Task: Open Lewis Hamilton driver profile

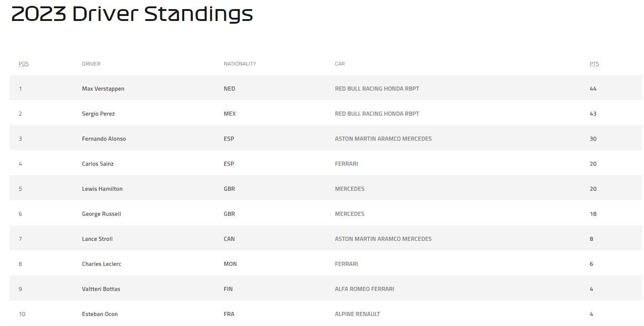Action: (x=102, y=189)
